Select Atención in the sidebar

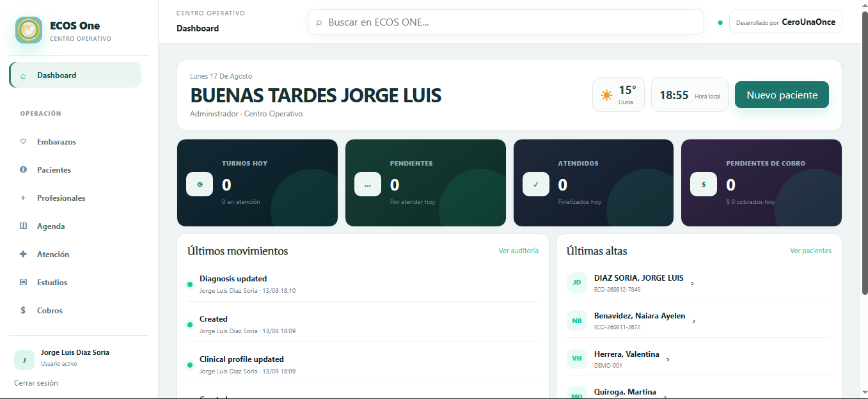point(75,254)
